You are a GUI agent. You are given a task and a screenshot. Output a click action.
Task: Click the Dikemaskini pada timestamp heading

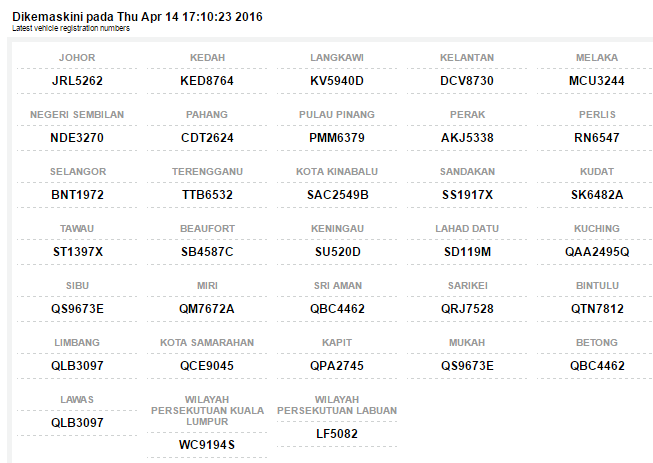pyautogui.click(x=137, y=17)
